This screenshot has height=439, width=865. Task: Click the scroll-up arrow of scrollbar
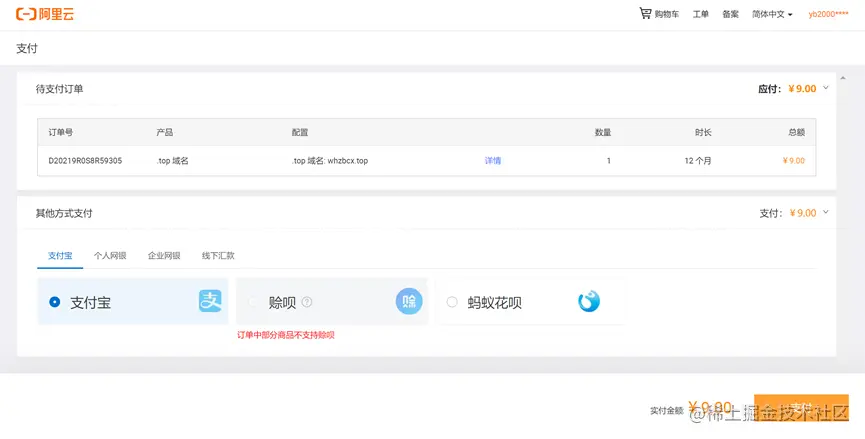pos(842,78)
